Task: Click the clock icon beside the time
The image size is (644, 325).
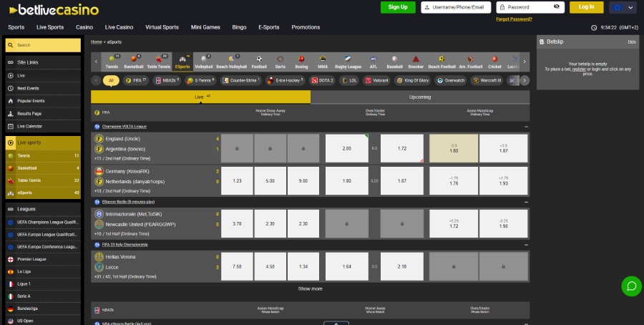Action: tap(594, 27)
